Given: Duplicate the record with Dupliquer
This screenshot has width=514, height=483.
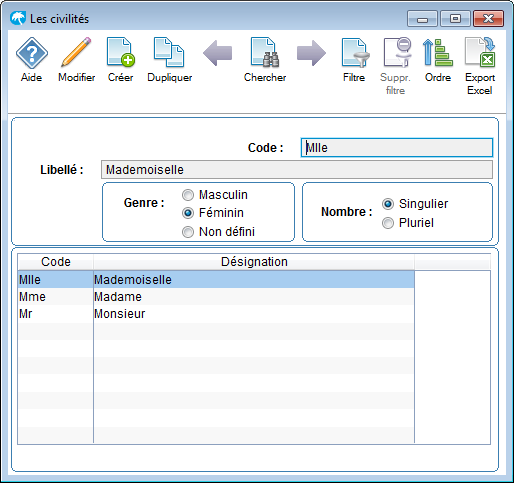Looking at the screenshot, I should (169, 52).
